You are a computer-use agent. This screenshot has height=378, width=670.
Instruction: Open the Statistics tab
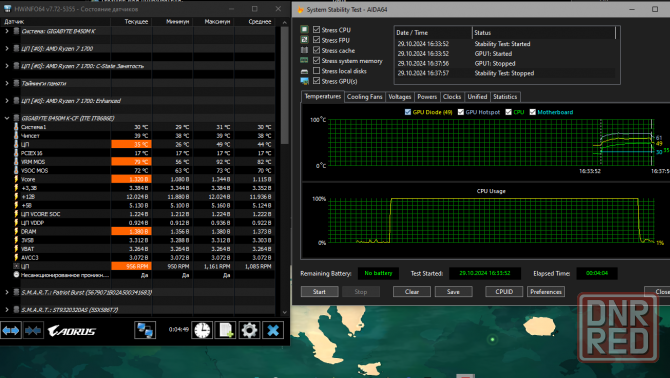pyautogui.click(x=505, y=97)
